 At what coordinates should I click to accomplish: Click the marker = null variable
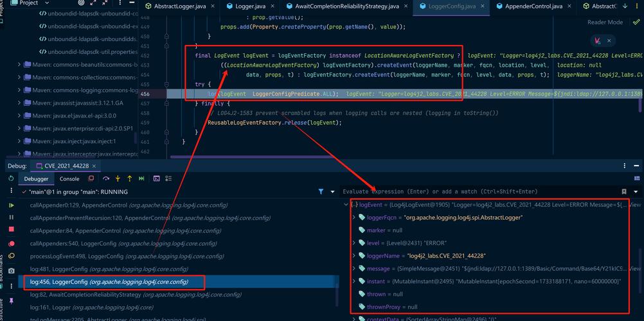[380, 230]
